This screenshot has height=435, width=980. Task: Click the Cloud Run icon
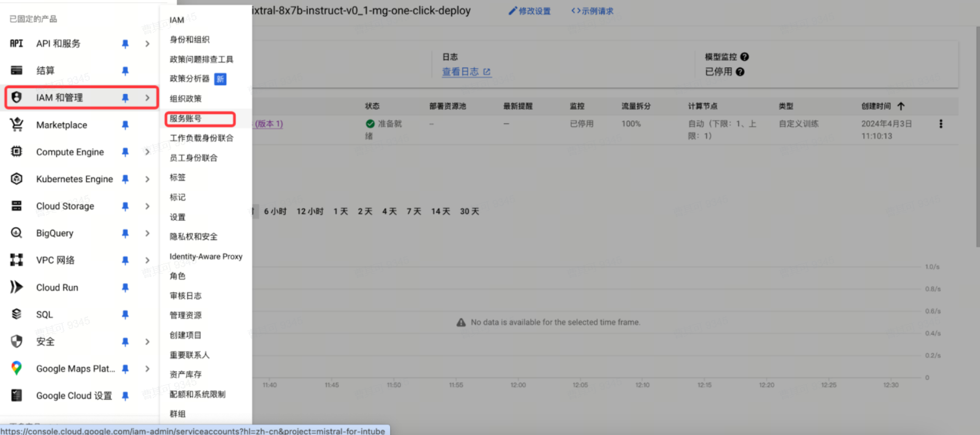click(x=16, y=287)
